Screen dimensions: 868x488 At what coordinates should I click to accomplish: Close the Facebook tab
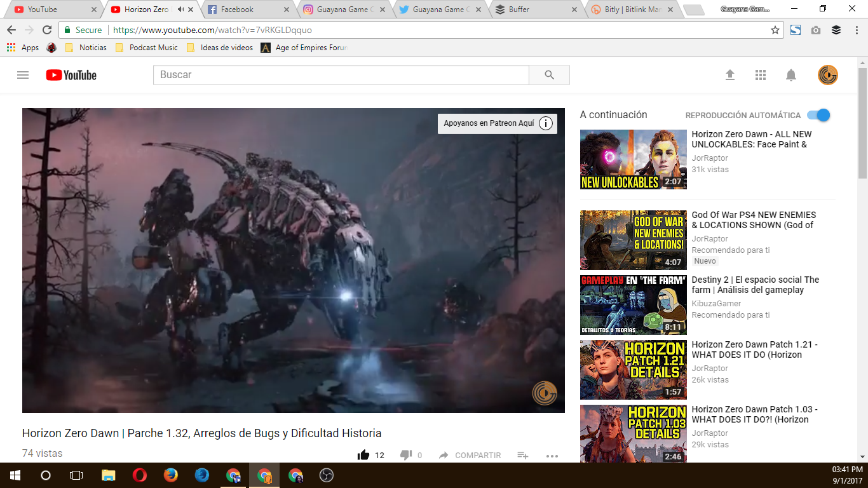286,10
